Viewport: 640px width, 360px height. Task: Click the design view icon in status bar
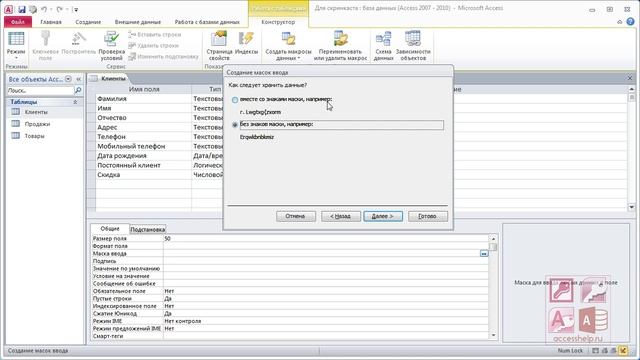point(623,351)
